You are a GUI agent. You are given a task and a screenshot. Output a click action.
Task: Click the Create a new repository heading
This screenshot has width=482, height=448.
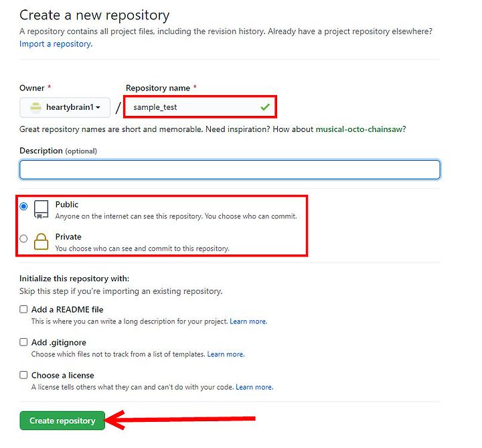coord(94,15)
